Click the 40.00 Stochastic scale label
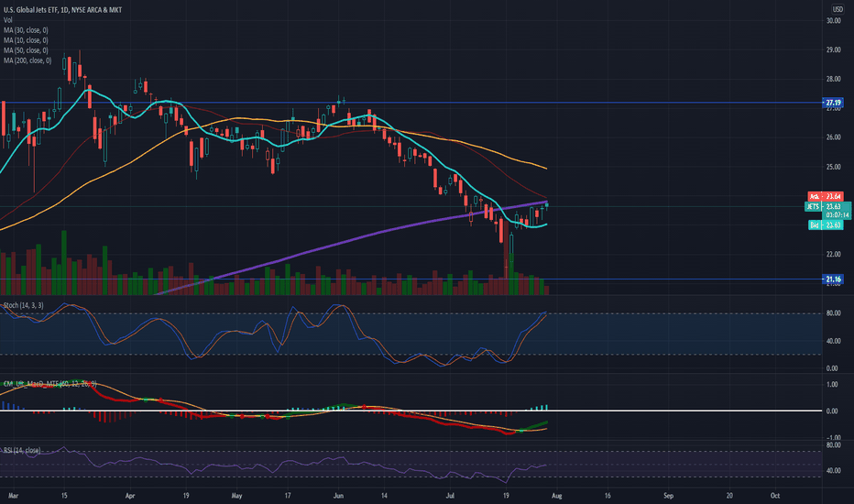The image size is (854, 504). tap(833, 341)
